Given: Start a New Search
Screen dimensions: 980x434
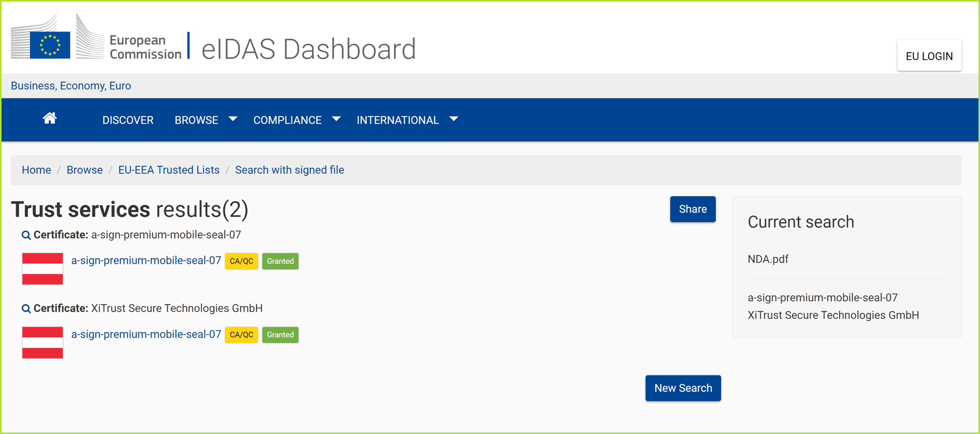Looking at the screenshot, I should click(x=682, y=388).
